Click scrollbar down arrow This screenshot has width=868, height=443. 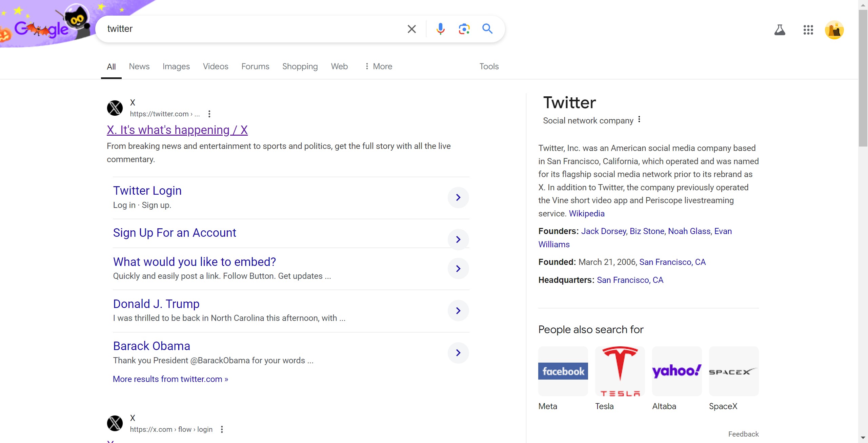click(863, 438)
